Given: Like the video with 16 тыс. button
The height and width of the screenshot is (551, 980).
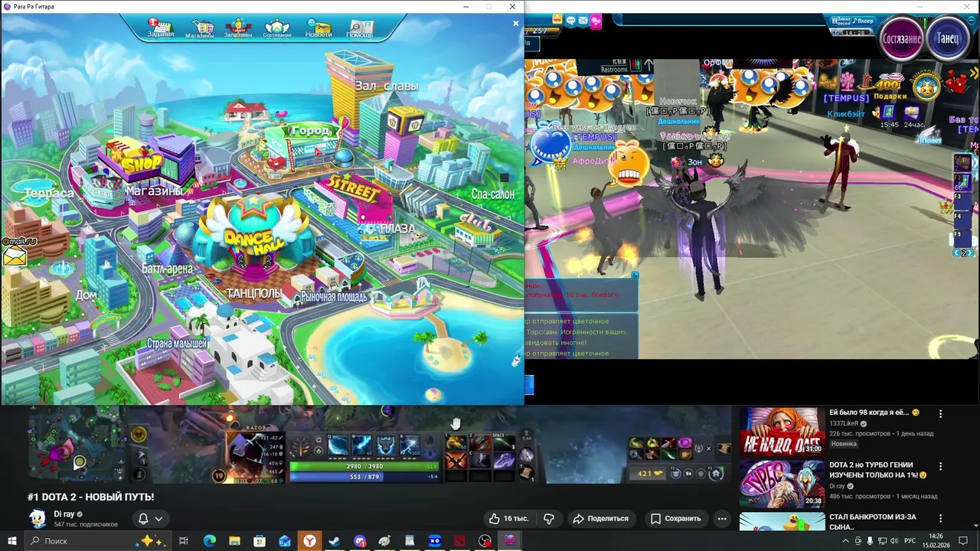Looking at the screenshot, I should point(509,518).
